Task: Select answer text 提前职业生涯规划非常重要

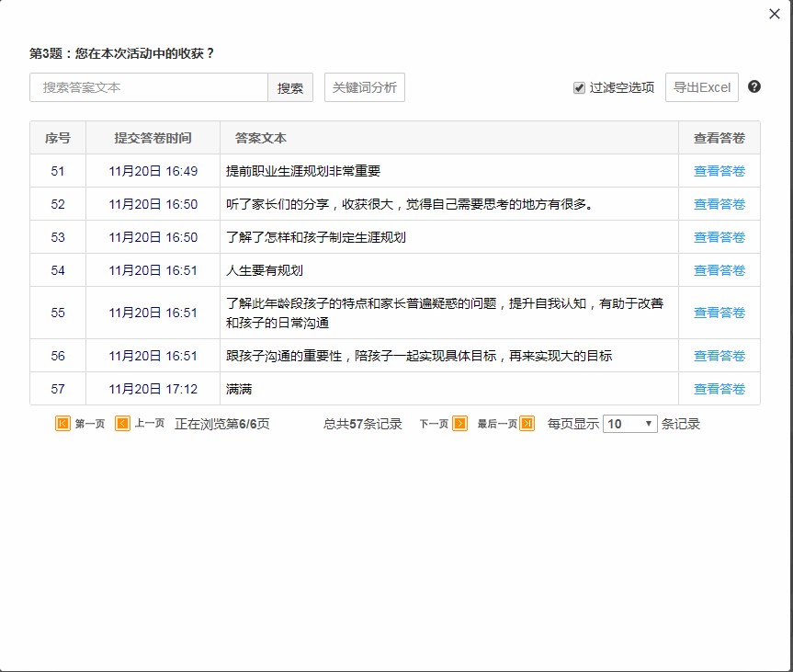Action: tap(303, 171)
